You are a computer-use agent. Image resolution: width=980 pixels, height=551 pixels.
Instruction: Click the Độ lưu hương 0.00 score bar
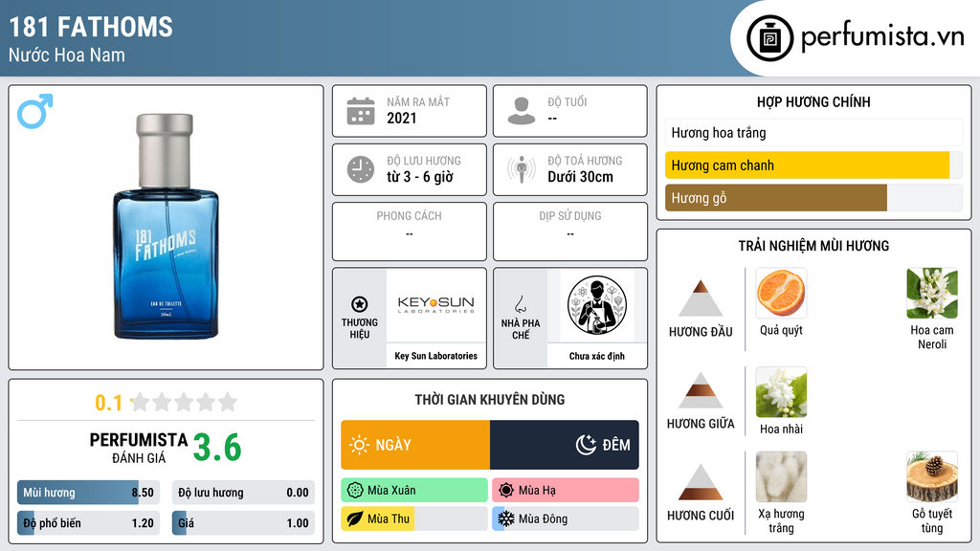pyautogui.click(x=243, y=493)
